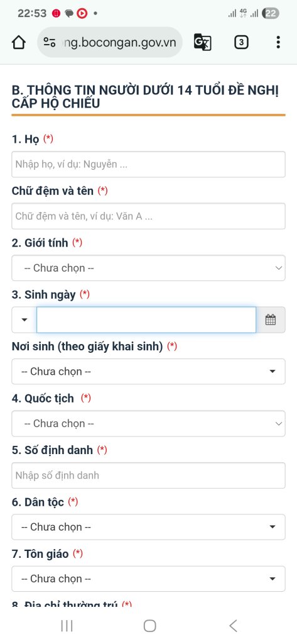This screenshot has height=644, width=297.
Task: Open the tab switcher showing 3 tabs
Action: click(241, 42)
